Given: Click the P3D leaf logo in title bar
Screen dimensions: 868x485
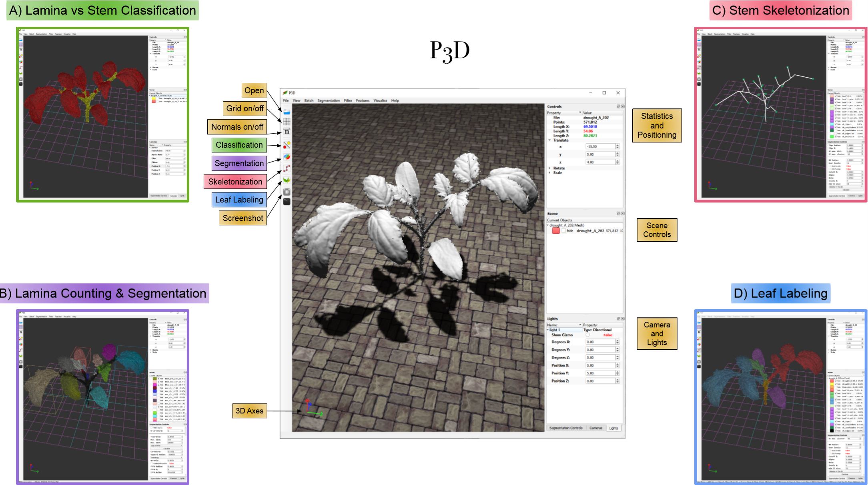Looking at the screenshot, I should point(285,93).
